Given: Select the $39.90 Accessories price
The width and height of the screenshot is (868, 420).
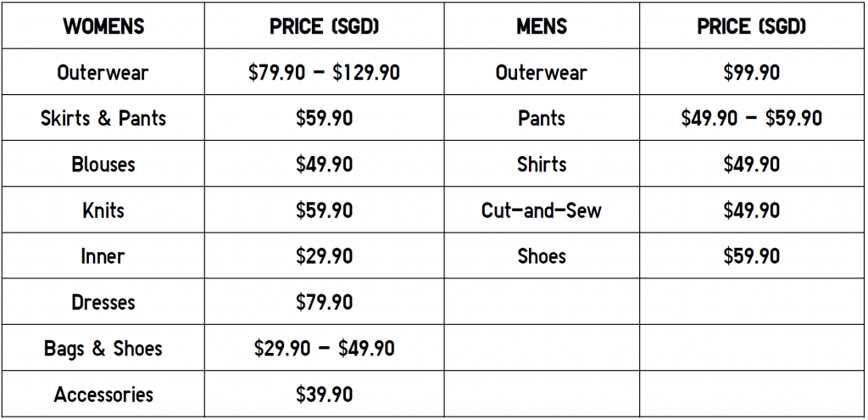Looking at the screenshot, I should point(324,394).
